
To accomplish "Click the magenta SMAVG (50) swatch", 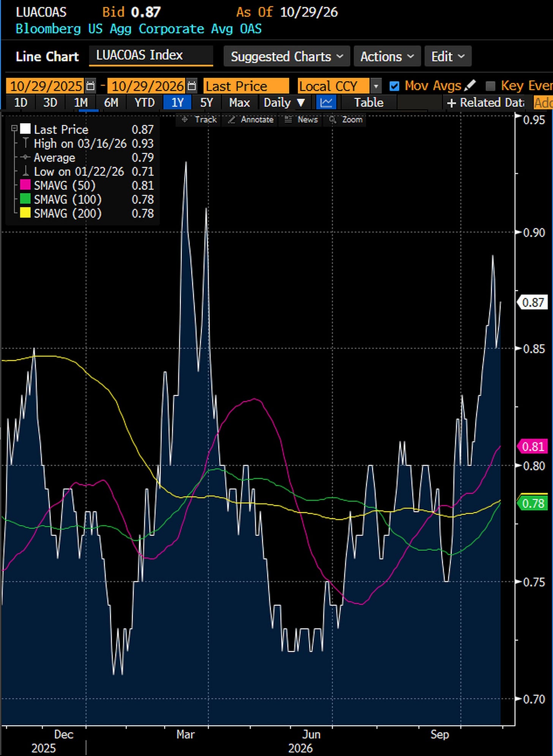I will click(x=25, y=185).
